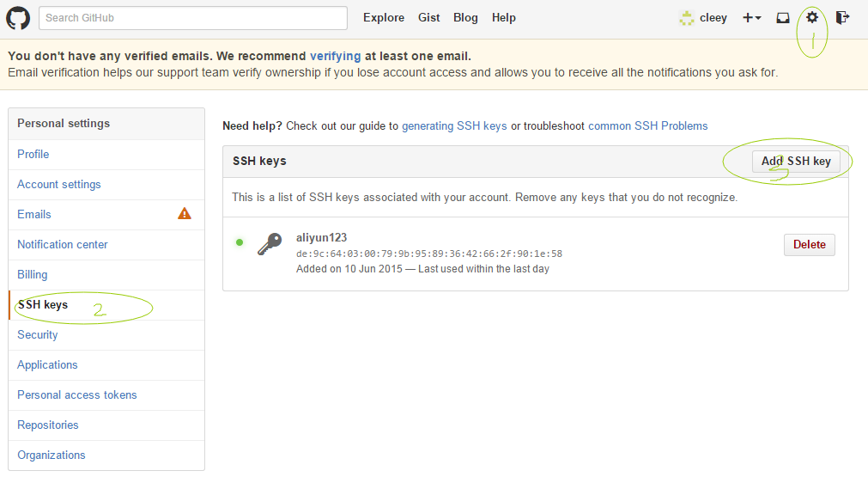The height and width of the screenshot is (483, 868).
Task: Focus the Search GitHub field
Action: click(193, 18)
